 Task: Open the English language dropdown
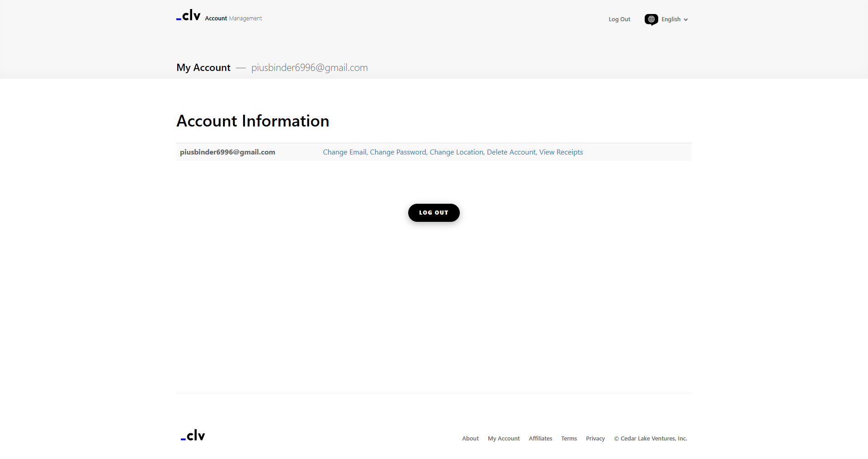[670, 19]
